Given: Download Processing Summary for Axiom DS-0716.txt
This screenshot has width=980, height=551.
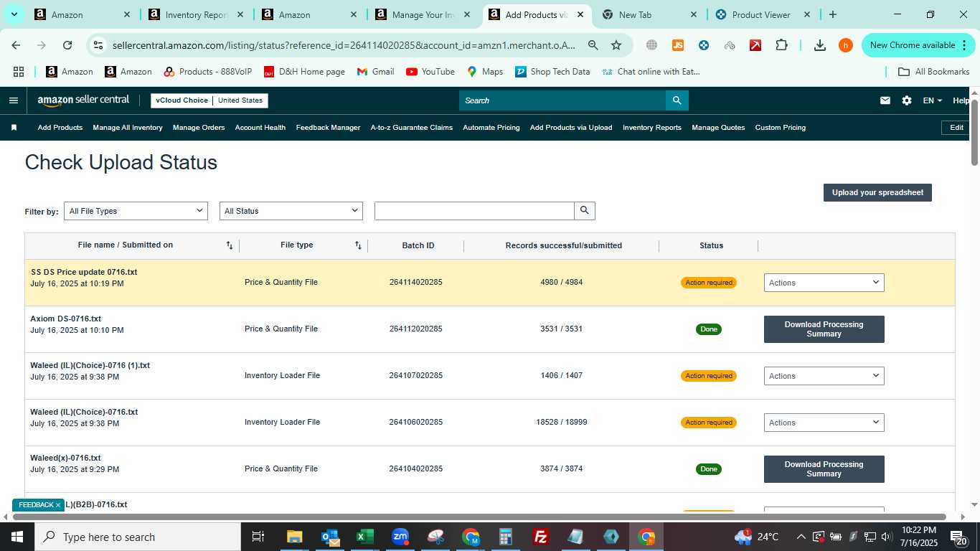Looking at the screenshot, I should (824, 329).
